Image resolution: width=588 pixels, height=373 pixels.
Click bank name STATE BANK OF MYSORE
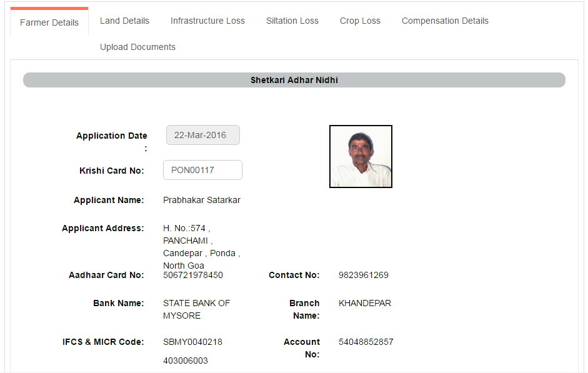pyautogui.click(x=196, y=309)
